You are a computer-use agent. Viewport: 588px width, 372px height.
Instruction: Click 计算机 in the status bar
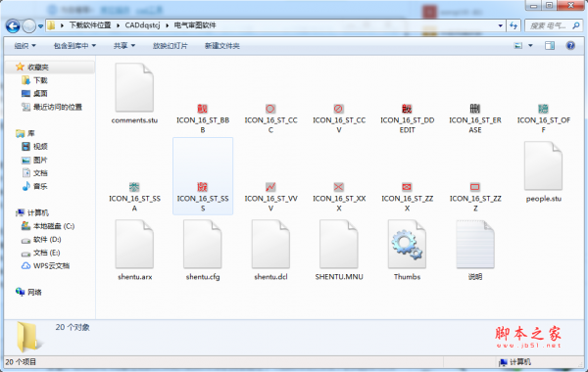click(x=515, y=362)
